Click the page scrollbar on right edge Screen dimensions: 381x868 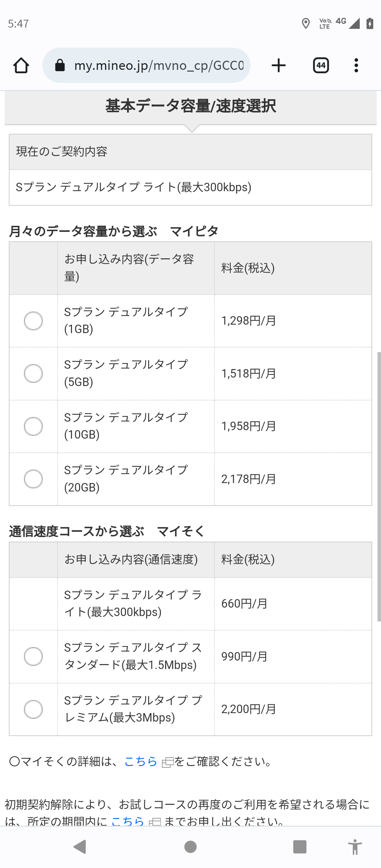point(379,487)
